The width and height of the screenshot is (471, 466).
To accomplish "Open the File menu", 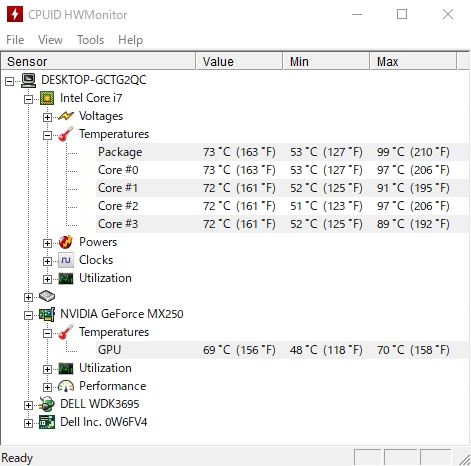I will point(15,40).
